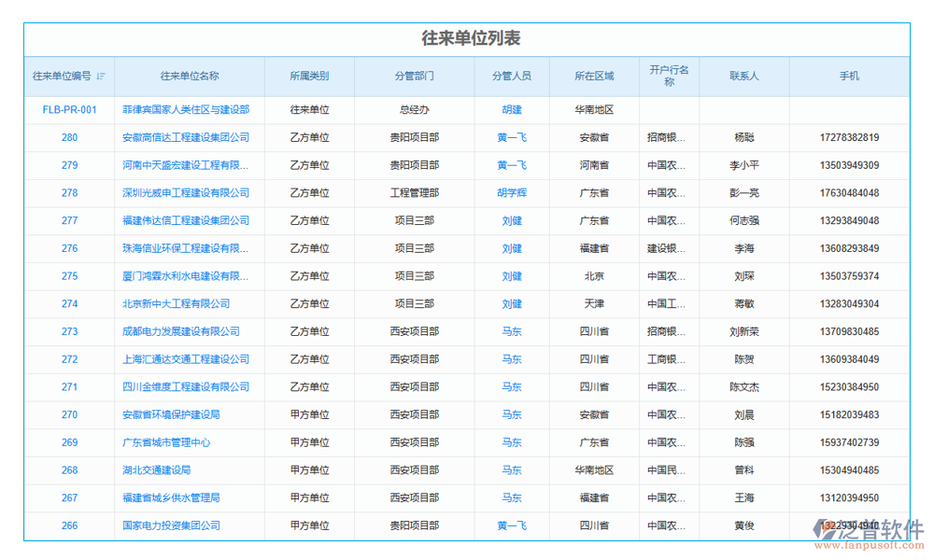Click the 手机 column header
Viewport: 934px width, 560px height.
[849, 77]
